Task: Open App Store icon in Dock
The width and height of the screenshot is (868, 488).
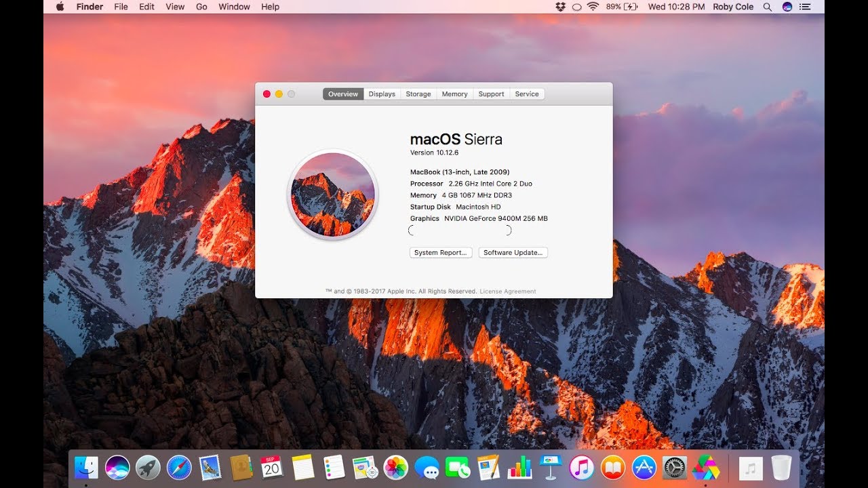Action: 644,467
